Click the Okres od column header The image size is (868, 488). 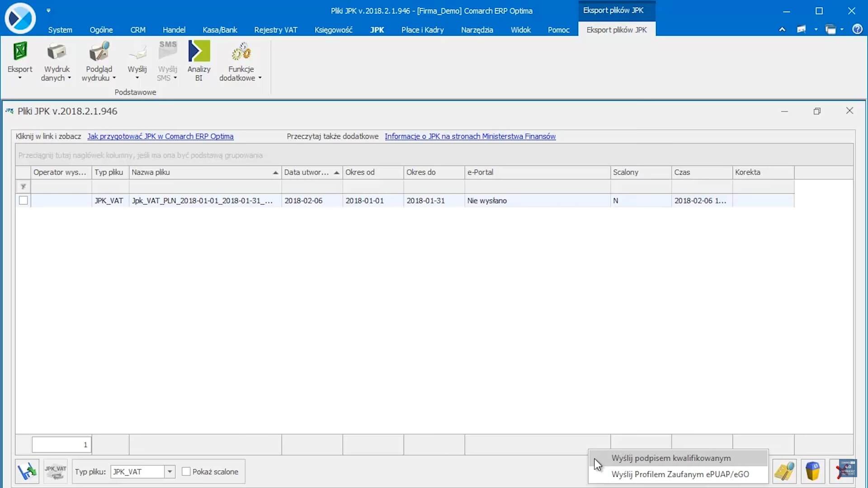pyautogui.click(x=373, y=172)
